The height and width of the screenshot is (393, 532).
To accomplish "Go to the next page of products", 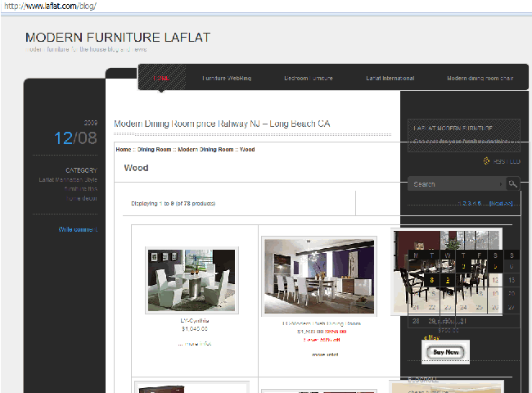I will click(501, 203).
